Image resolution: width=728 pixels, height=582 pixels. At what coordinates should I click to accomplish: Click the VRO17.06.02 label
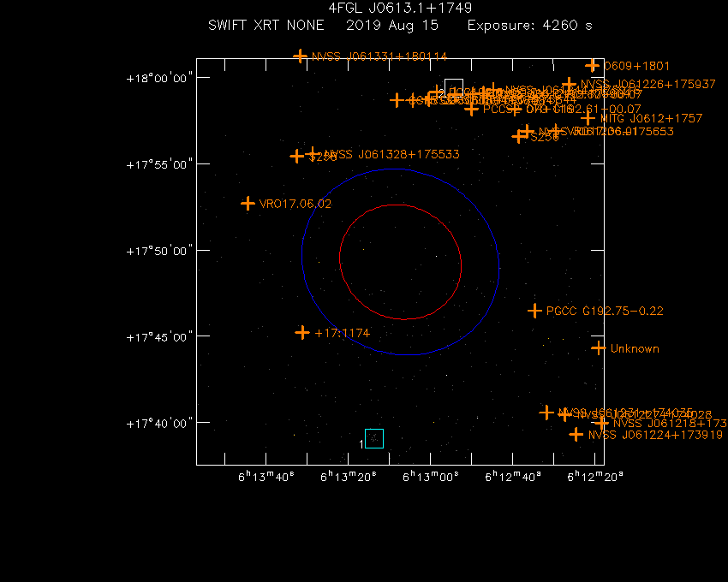pos(295,204)
